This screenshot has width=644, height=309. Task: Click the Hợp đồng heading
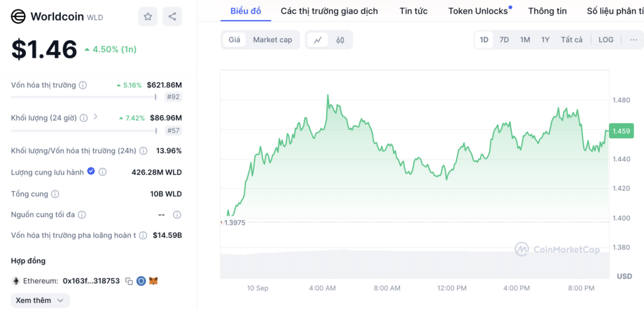coord(28,261)
